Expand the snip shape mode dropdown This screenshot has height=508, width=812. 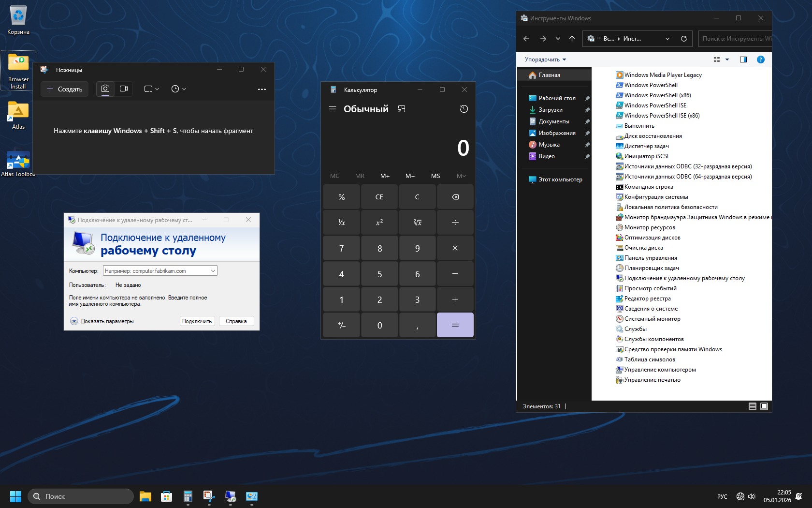click(152, 89)
